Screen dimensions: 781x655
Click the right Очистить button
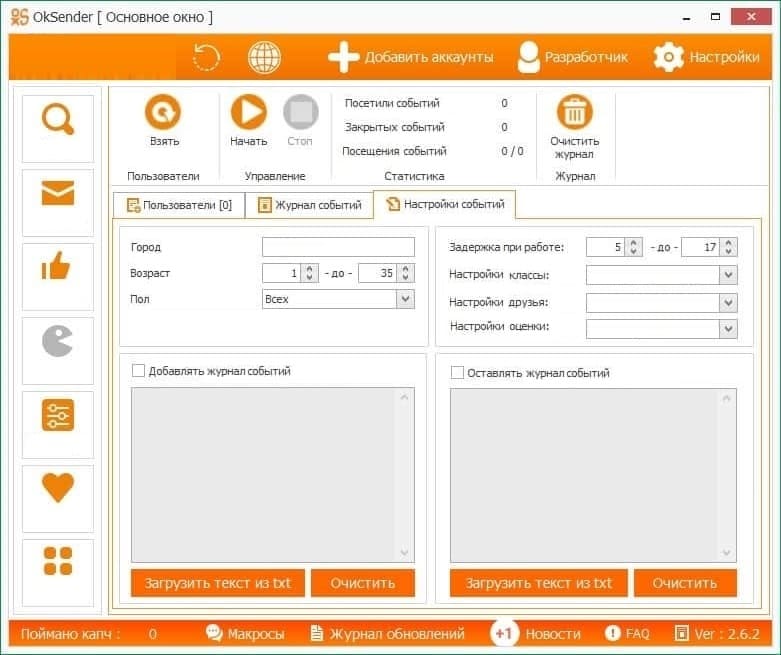[x=685, y=583]
